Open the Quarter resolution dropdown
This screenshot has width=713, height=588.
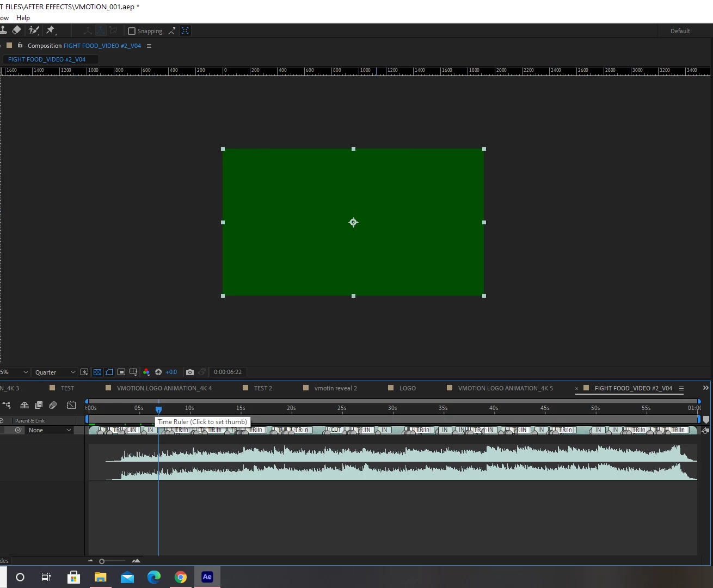(x=55, y=372)
